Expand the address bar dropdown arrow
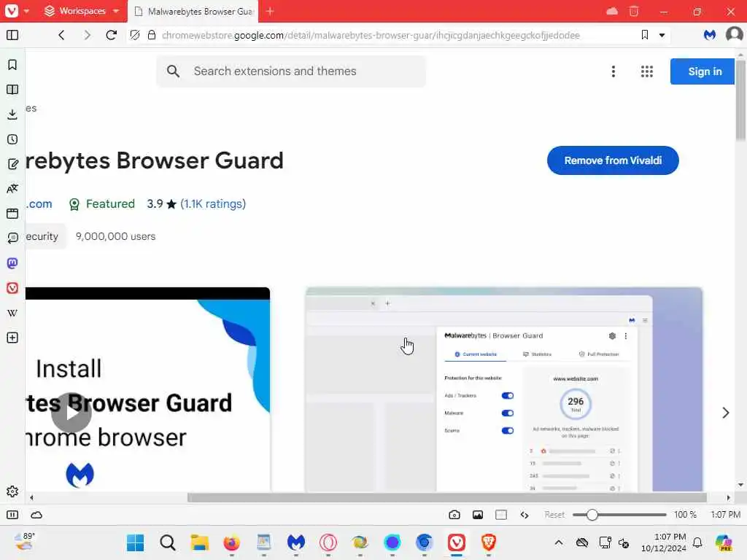The width and height of the screenshot is (747, 560). (x=662, y=35)
